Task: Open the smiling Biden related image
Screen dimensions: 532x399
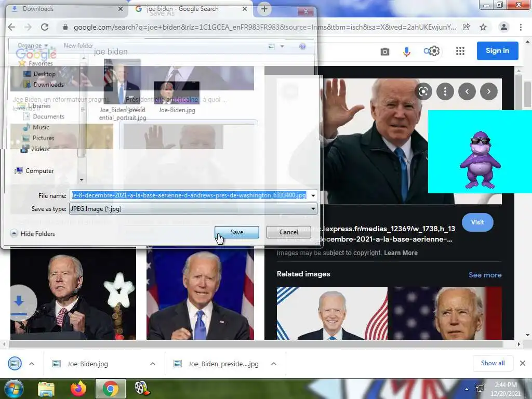Action: click(x=332, y=313)
